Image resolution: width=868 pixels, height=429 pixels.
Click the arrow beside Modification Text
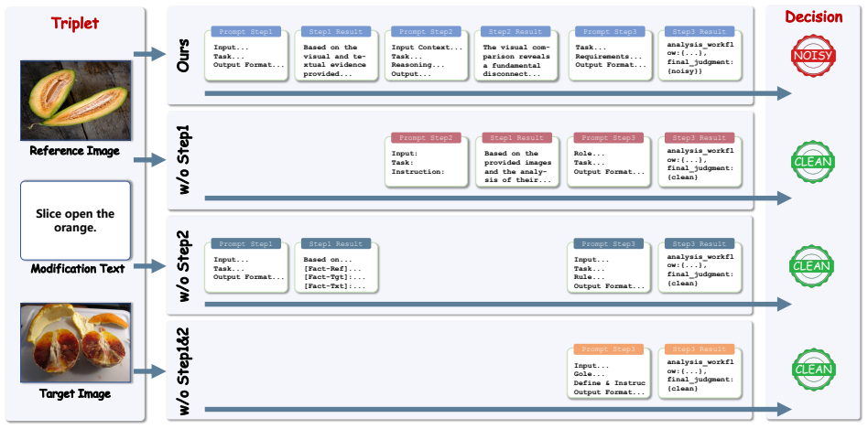click(x=150, y=266)
